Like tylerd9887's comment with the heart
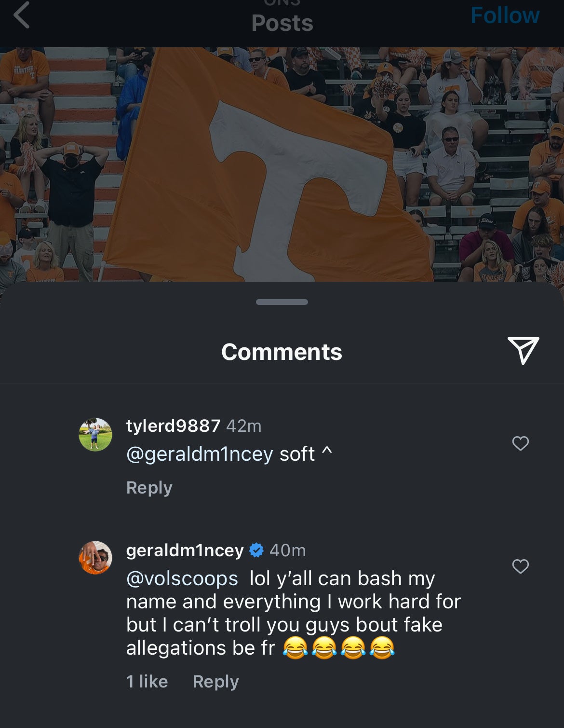 (x=520, y=443)
